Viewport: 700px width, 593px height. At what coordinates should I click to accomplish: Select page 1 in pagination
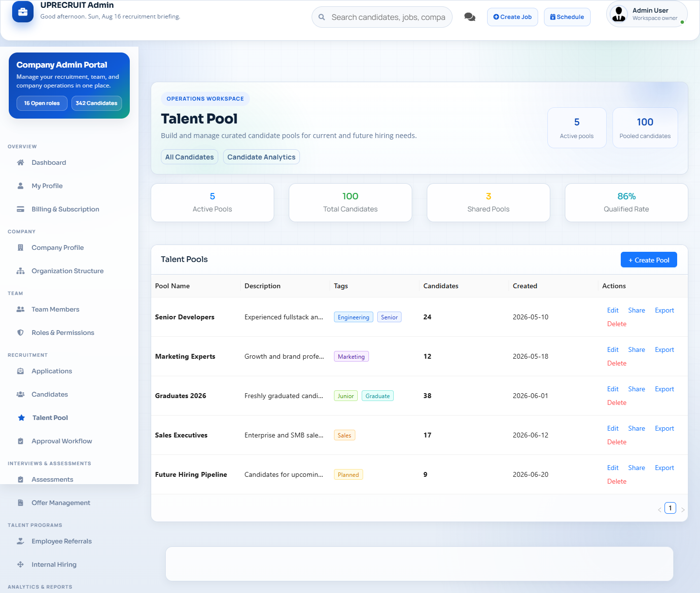[x=670, y=508]
